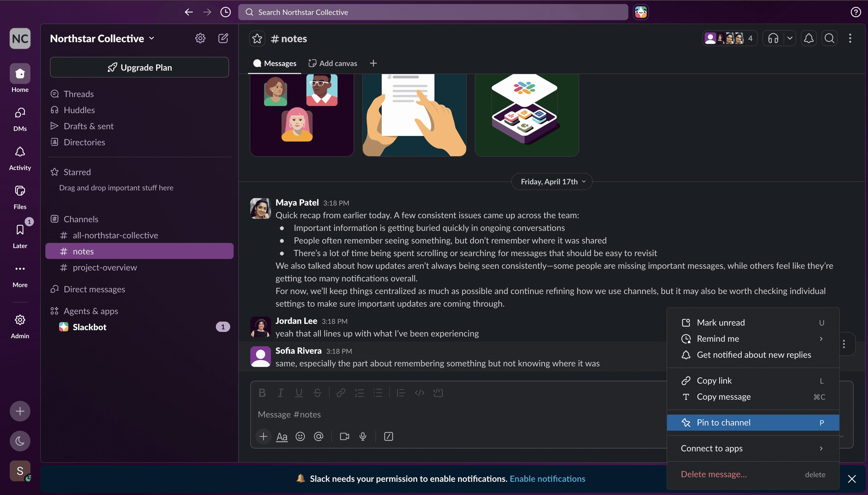Open the channel's more options menu
Viewport: 868px width, 495px height.
pos(850,38)
